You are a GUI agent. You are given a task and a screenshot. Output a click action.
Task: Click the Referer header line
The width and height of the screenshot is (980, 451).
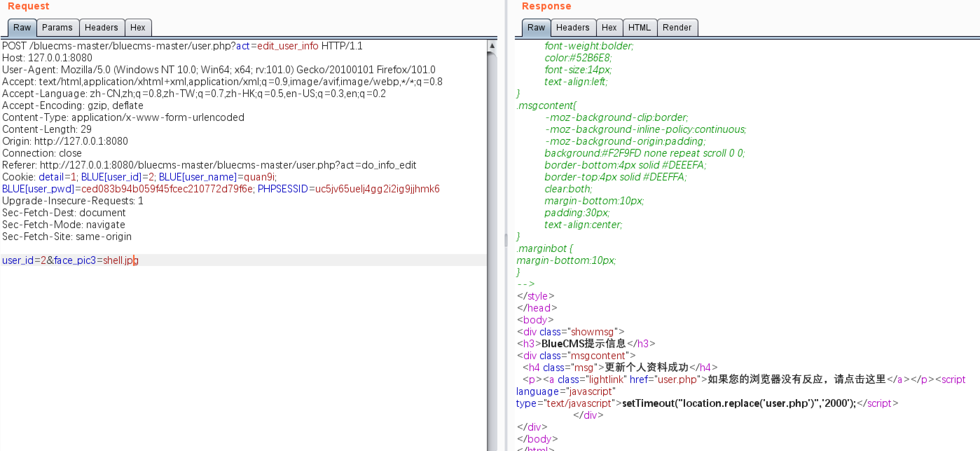coord(209,165)
